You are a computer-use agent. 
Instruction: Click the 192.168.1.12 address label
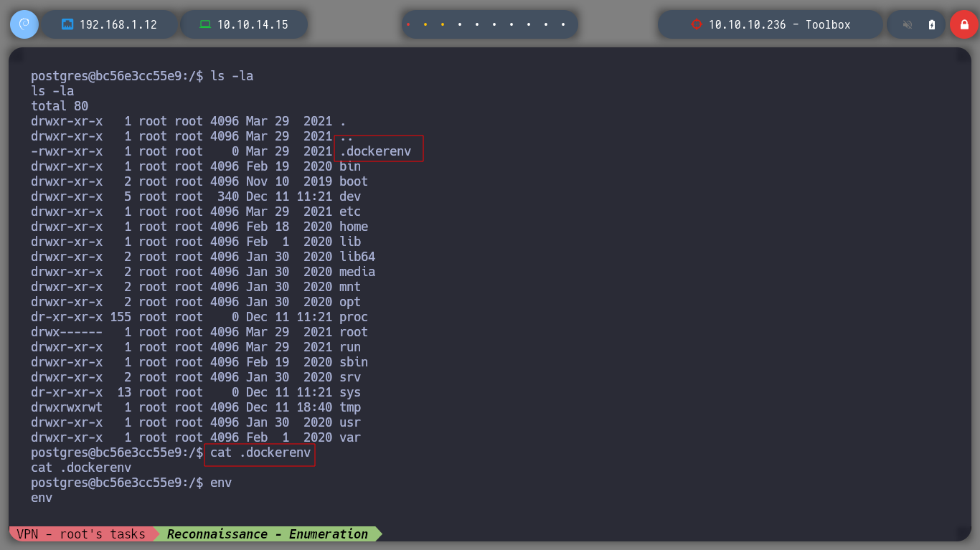pyautogui.click(x=118, y=24)
